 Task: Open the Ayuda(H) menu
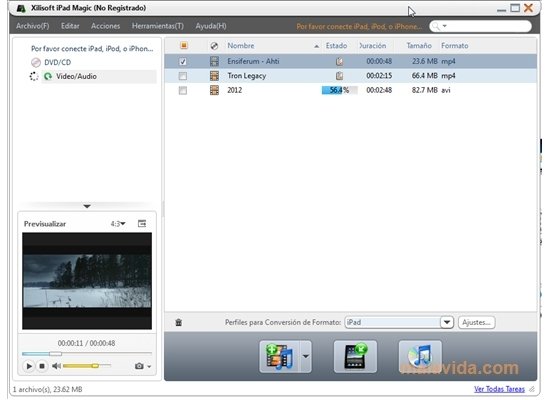[x=211, y=26]
